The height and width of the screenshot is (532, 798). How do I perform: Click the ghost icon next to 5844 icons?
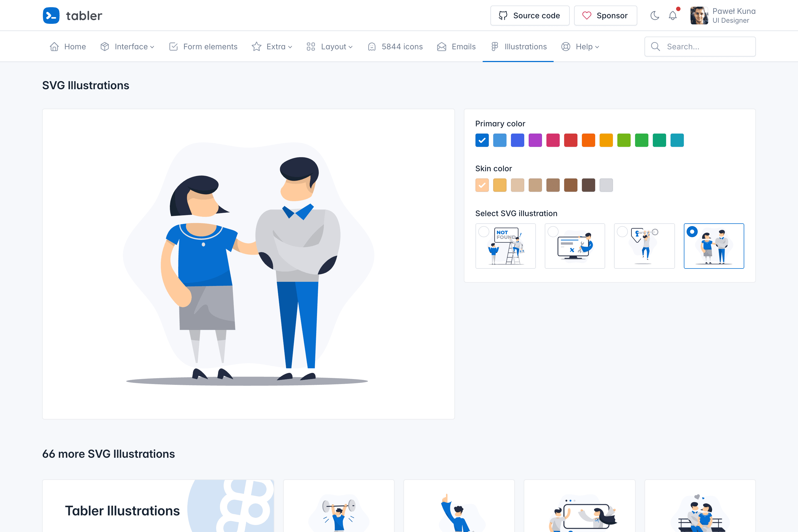click(x=372, y=47)
